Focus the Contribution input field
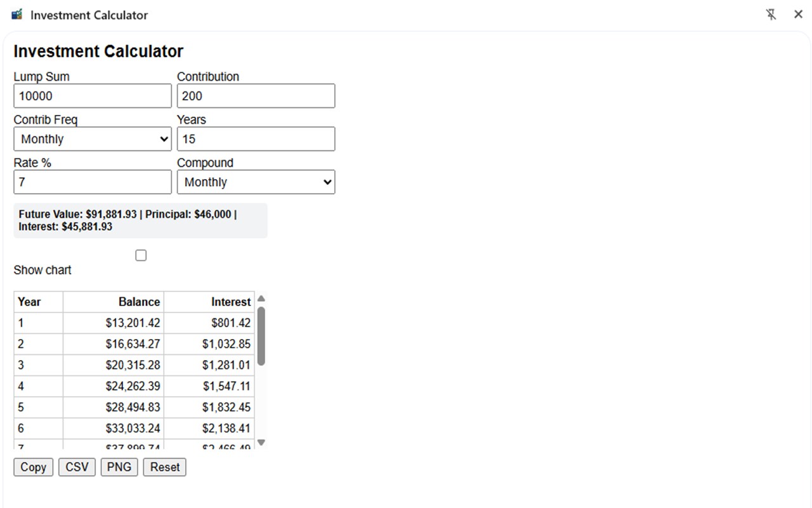 tap(256, 96)
